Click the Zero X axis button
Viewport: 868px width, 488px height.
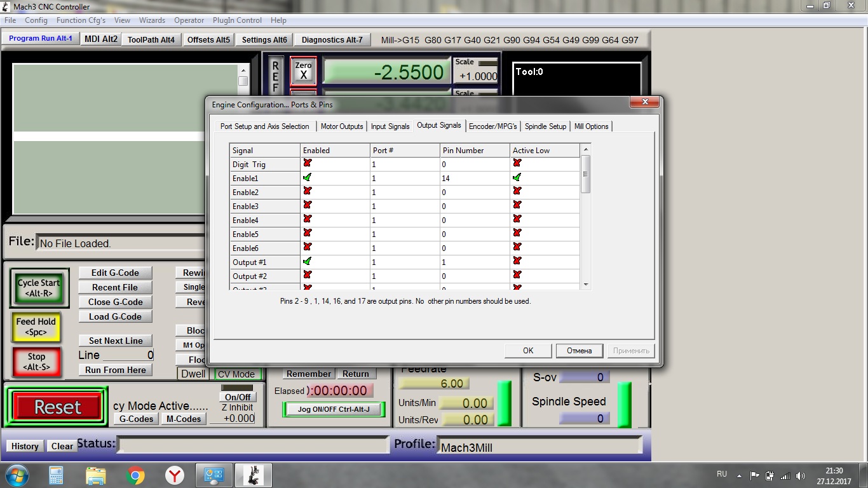pyautogui.click(x=304, y=71)
